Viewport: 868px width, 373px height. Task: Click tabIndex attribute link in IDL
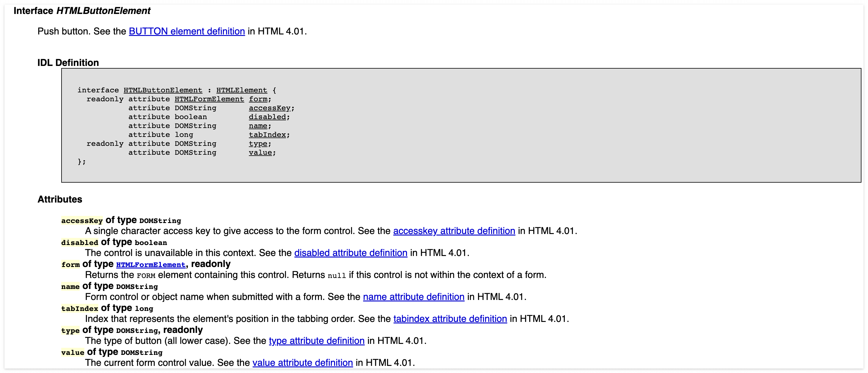point(267,135)
